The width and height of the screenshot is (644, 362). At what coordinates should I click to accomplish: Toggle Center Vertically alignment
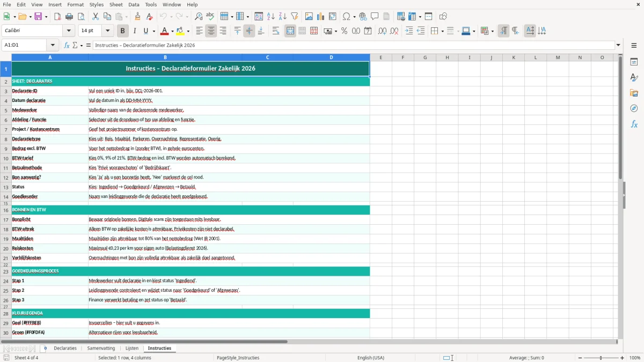point(249,31)
